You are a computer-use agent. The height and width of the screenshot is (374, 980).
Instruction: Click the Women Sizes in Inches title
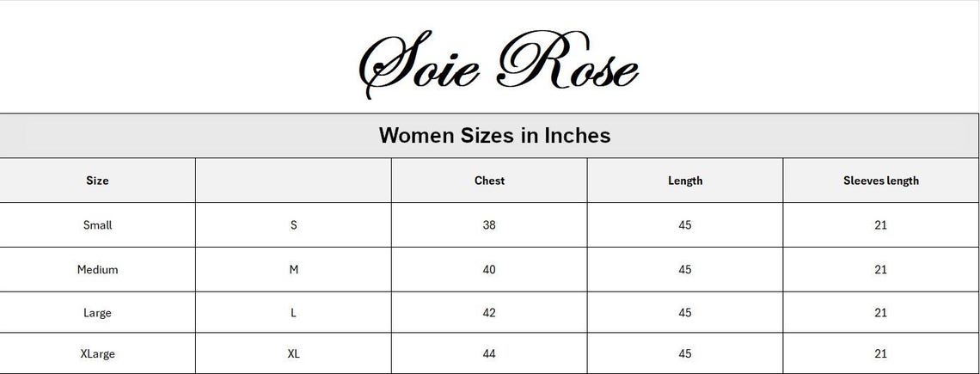point(494,136)
